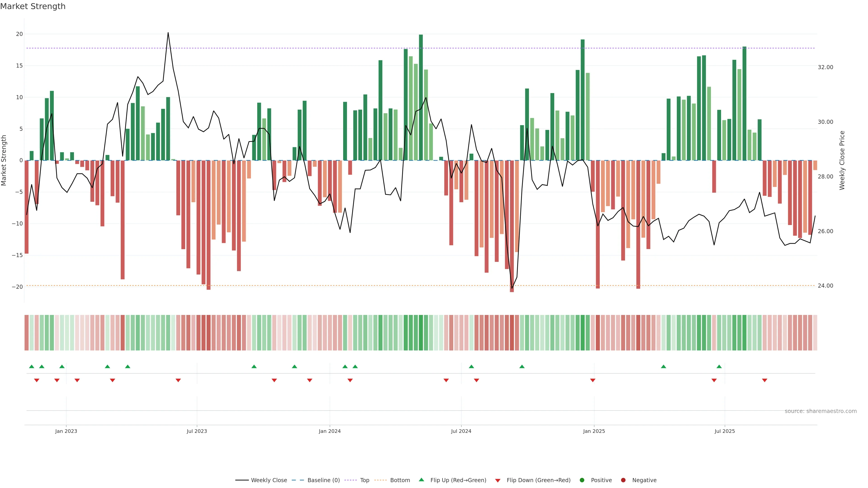Click the Jan 2023 axis label
The height and width of the screenshot is (488, 868).
66,431
